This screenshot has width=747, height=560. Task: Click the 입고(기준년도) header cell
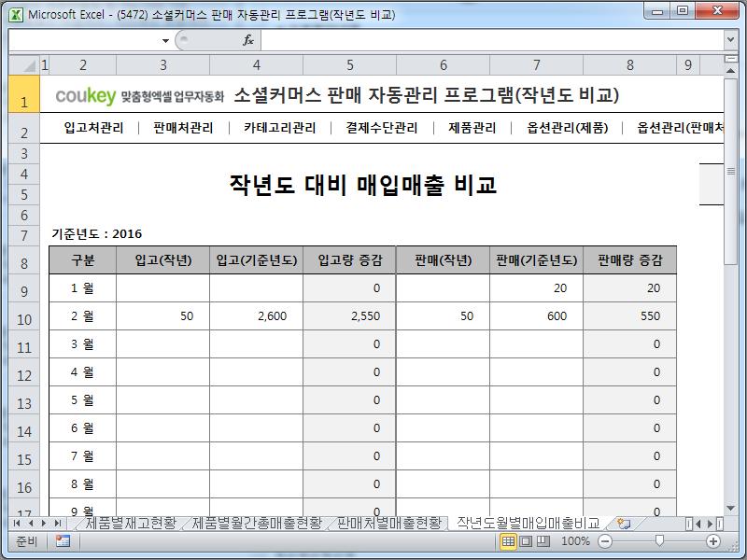point(256,260)
